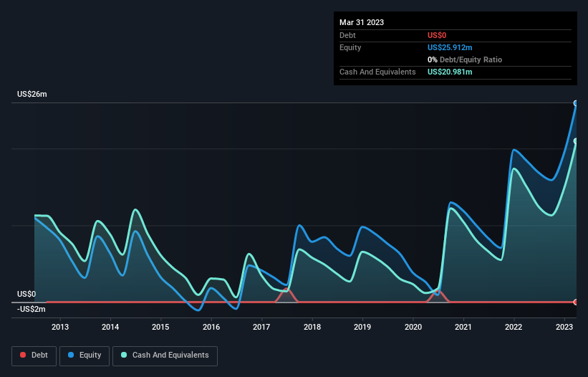Click the US$20.981m cash value
Image resolution: width=588 pixels, height=377 pixels.
[x=450, y=72]
